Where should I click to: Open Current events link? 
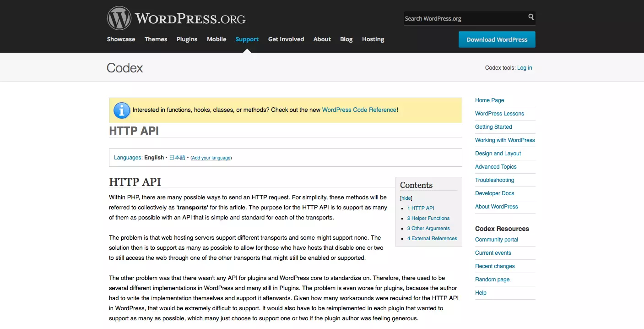click(x=493, y=253)
